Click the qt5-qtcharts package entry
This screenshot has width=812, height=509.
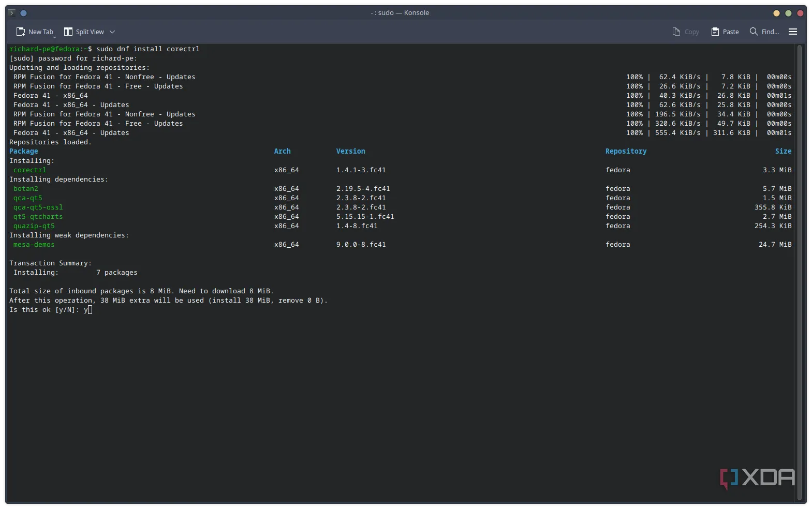(38, 217)
